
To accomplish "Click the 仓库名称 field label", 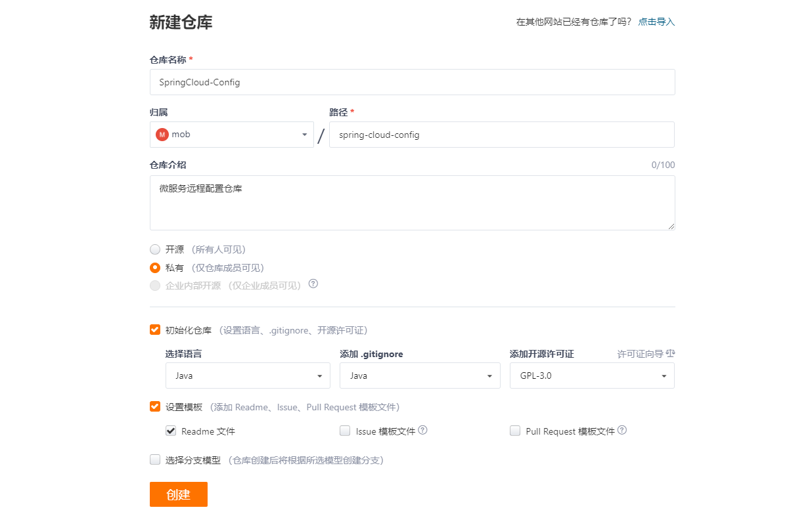I will click(x=168, y=60).
